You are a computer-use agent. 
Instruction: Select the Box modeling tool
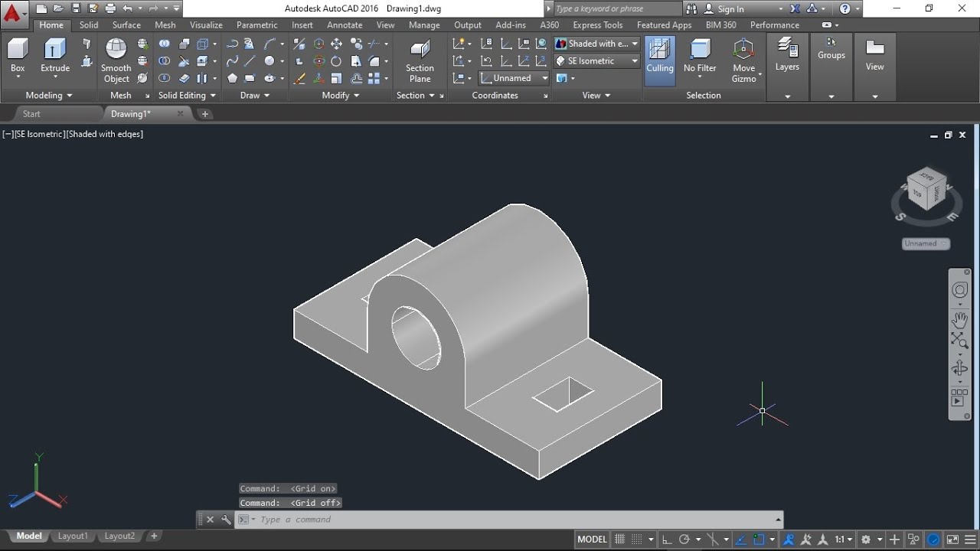pos(18,56)
